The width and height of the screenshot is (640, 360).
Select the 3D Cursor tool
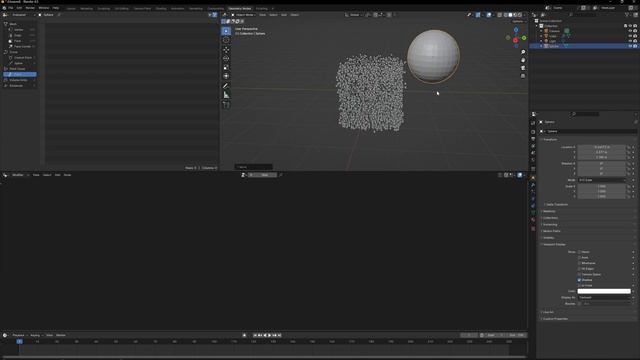tap(226, 40)
